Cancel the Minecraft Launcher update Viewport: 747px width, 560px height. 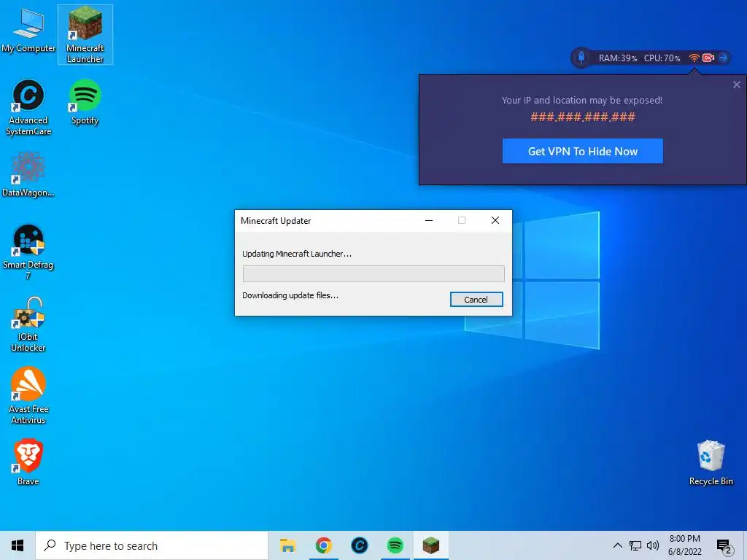click(x=476, y=300)
